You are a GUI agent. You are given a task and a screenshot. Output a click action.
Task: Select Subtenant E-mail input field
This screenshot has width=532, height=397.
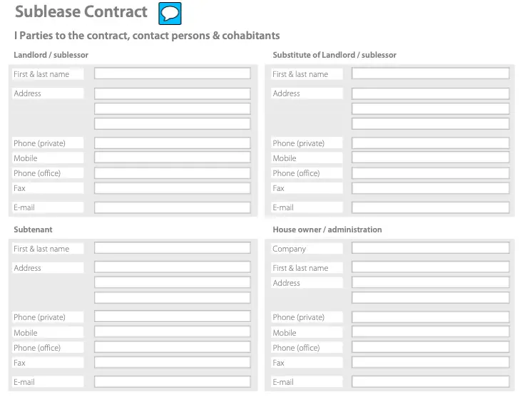173,382
